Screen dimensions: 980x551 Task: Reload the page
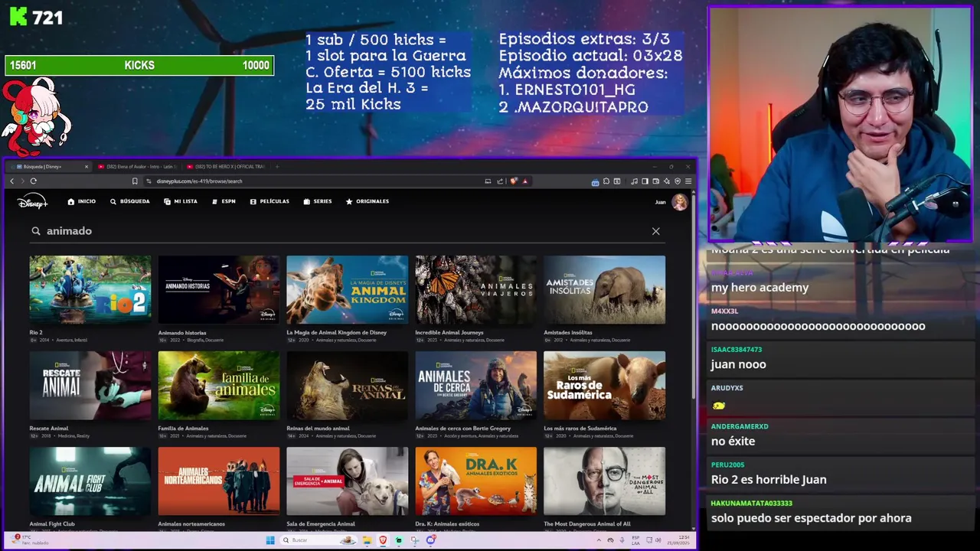point(34,181)
